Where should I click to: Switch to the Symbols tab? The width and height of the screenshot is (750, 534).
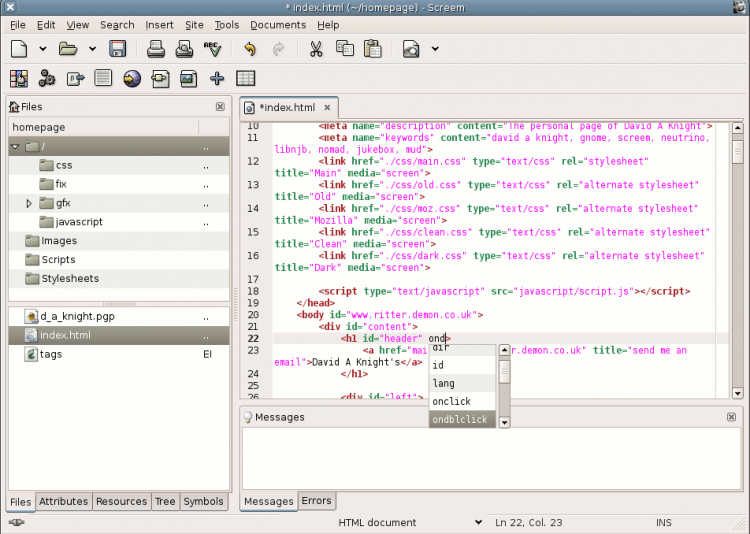pos(203,501)
